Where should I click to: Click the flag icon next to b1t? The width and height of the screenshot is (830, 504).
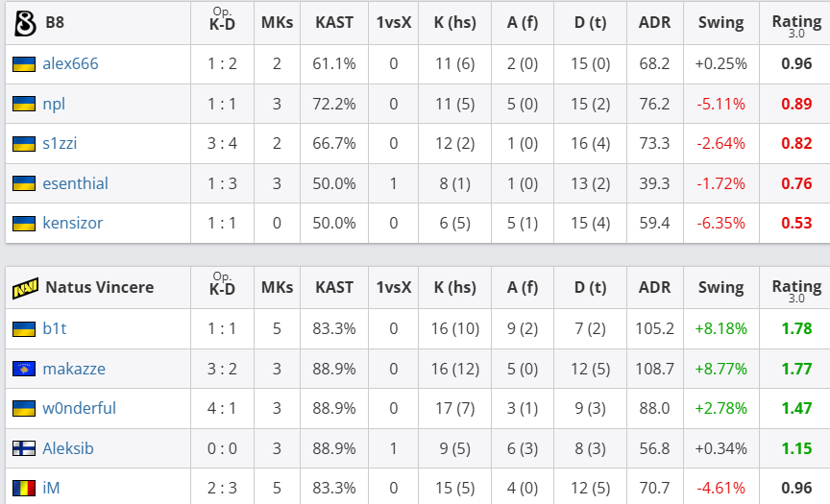click(x=24, y=328)
